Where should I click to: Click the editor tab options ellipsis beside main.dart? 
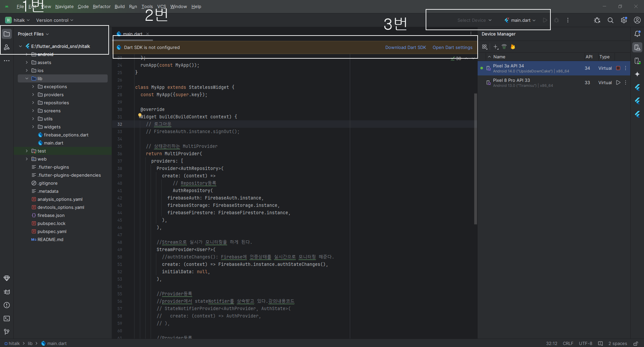coord(471,34)
